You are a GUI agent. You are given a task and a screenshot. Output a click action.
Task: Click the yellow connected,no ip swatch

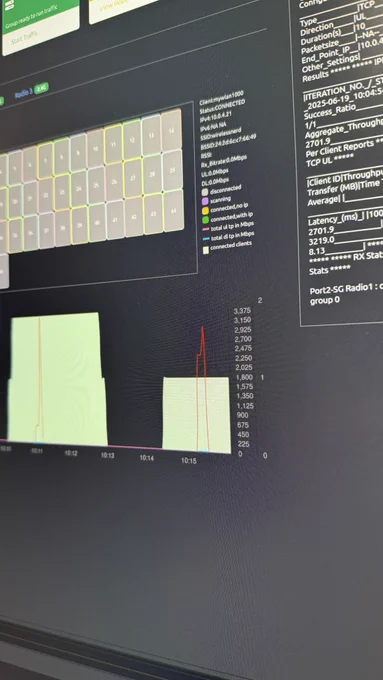(x=205, y=211)
